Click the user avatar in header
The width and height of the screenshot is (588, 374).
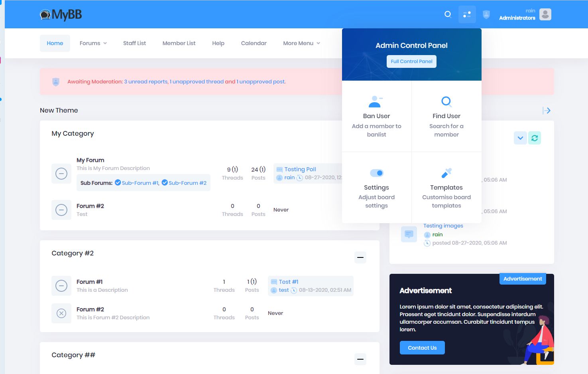545,14
